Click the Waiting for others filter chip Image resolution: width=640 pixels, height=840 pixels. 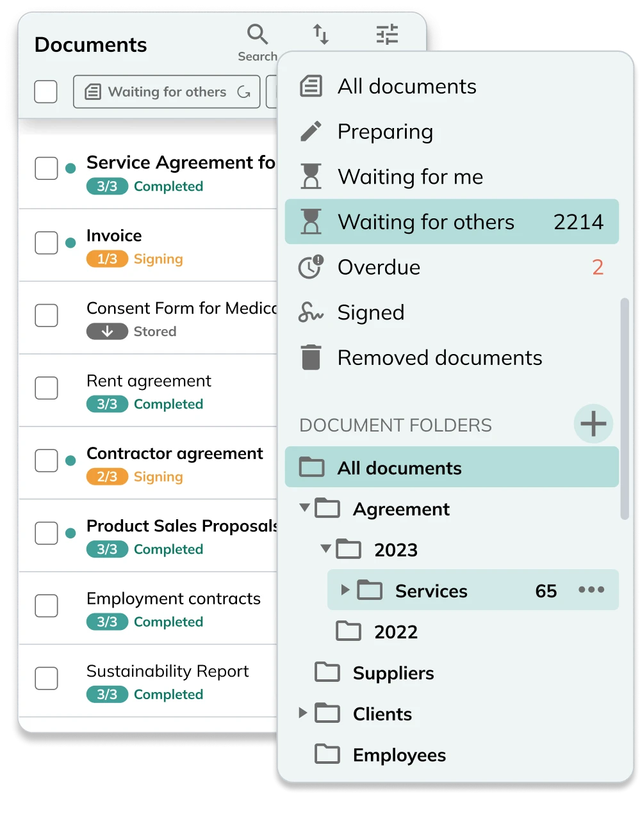167,92
